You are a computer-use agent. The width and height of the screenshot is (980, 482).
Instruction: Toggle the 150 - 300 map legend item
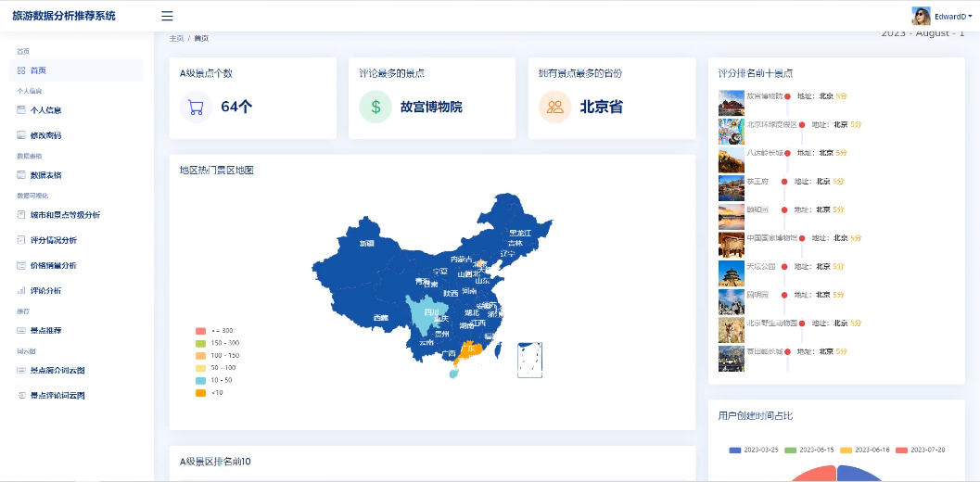click(217, 343)
